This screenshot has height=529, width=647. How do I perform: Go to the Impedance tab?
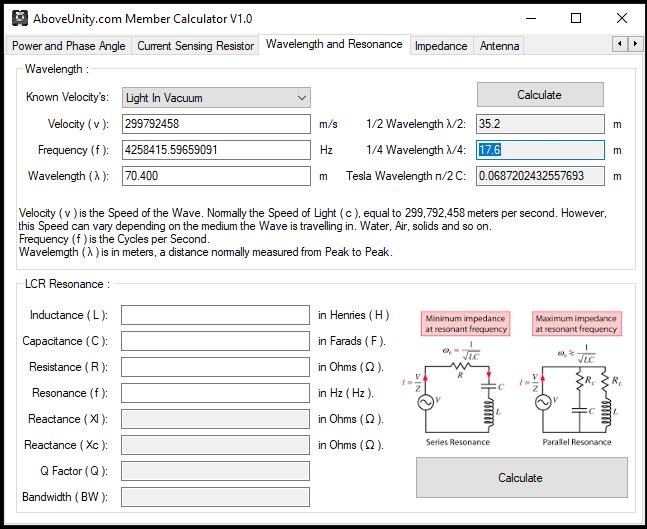(x=441, y=46)
